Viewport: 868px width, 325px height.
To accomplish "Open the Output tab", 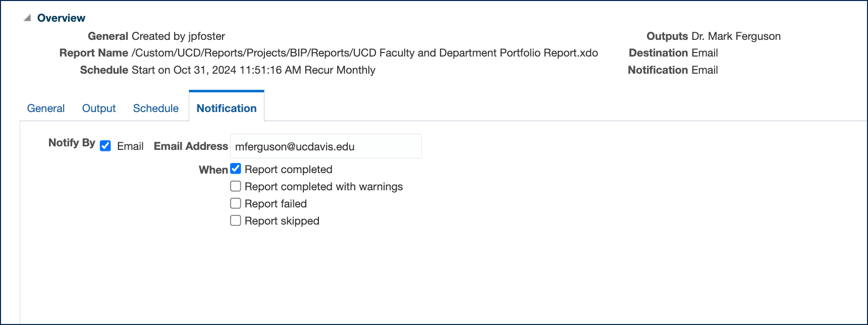I will [99, 109].
